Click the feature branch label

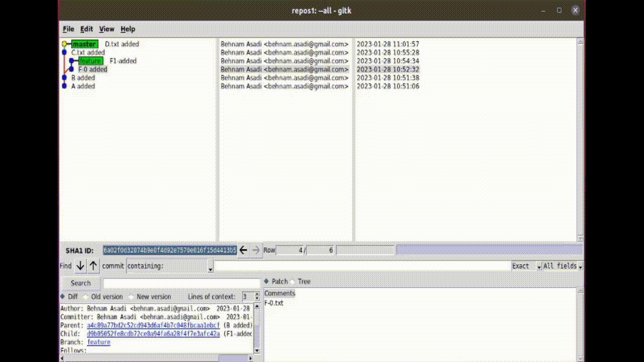(x=91, y=61)
